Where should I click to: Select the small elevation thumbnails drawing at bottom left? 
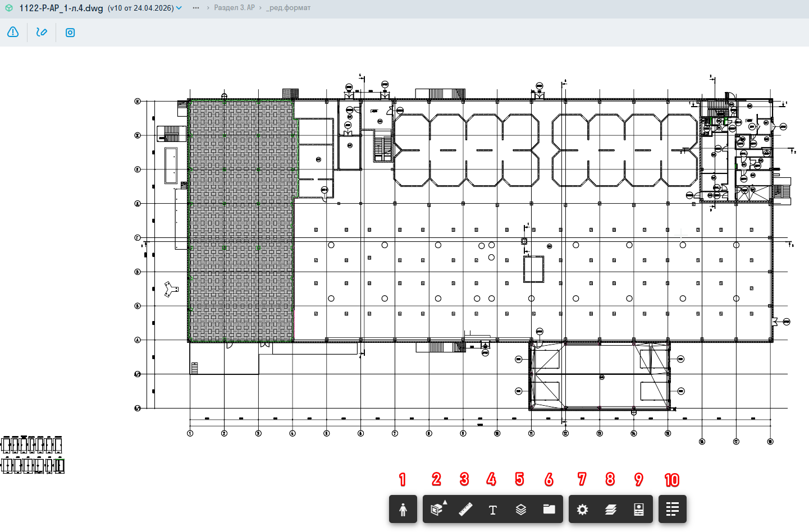(x=32, y=455)
